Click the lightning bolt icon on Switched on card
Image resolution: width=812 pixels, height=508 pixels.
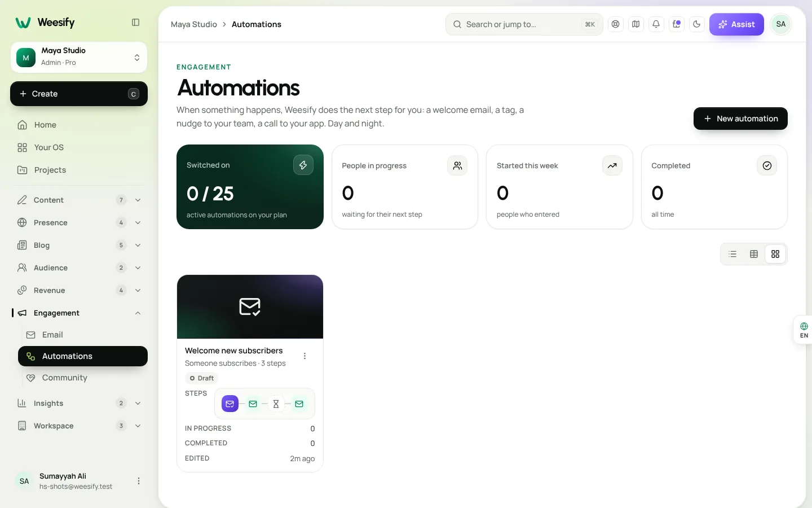click(x=303, y=165)
